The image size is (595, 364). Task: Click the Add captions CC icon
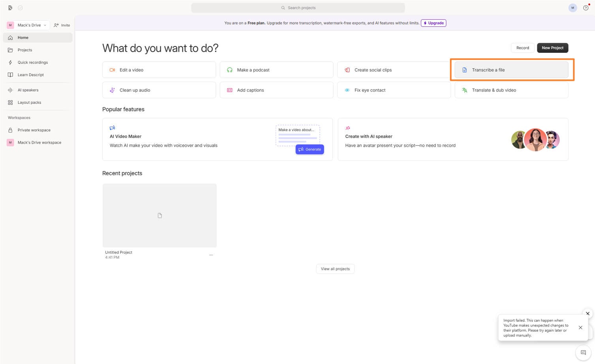pyautogui.click(x=230, y=90)
